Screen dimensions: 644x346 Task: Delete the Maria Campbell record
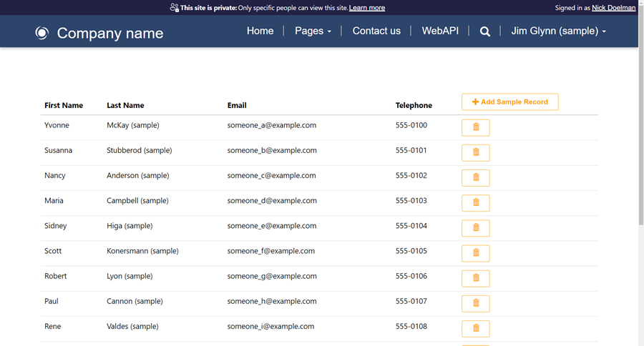(x=476, y=203)
